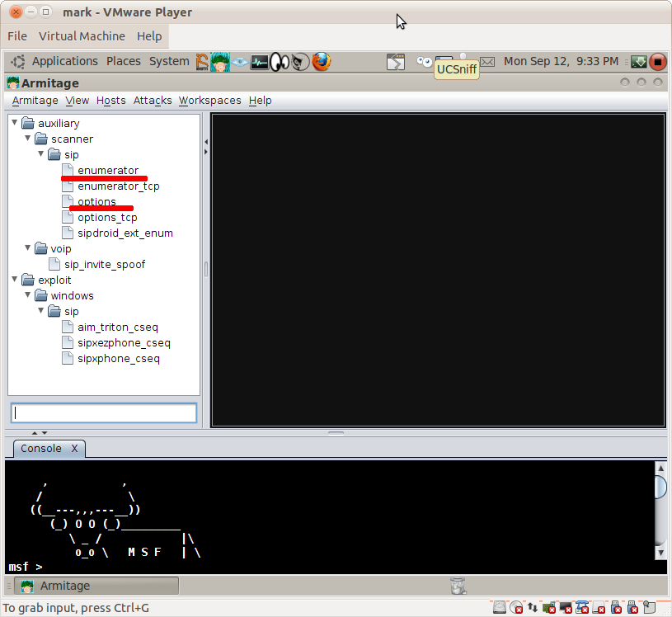This screenshot has height=617, width=672.
Task: Click the exploit folder icon
Action: [x=28, y=280]
